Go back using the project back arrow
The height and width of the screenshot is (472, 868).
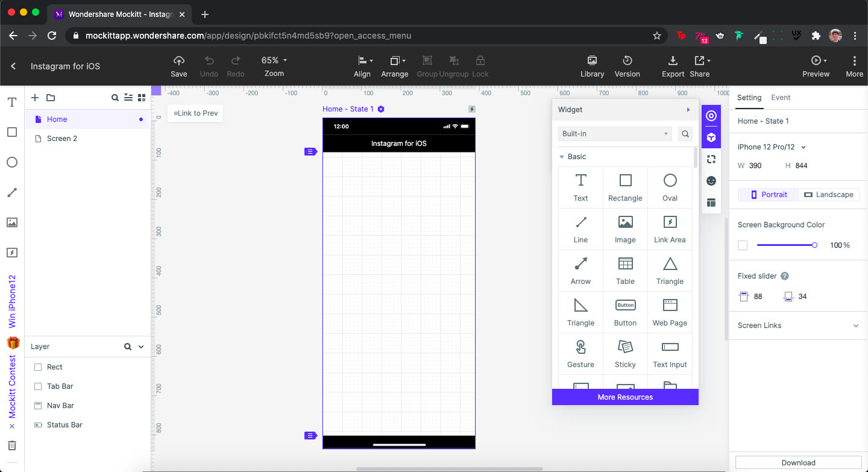pos(13,66)
